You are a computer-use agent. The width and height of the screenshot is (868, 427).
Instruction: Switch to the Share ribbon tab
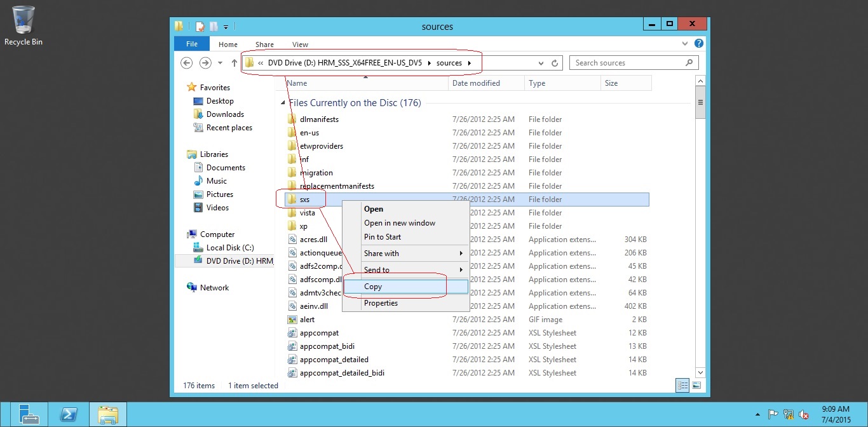(264, 44)
